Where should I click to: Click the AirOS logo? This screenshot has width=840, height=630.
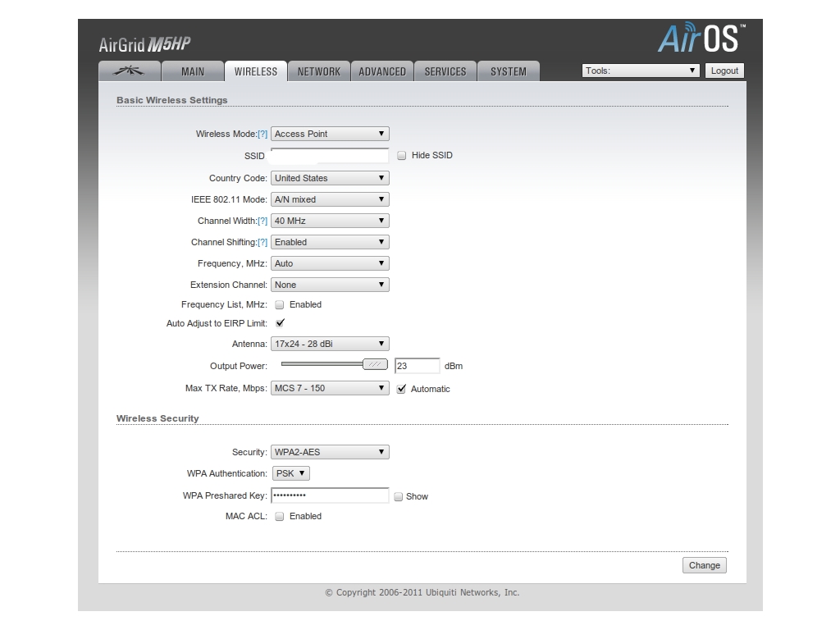(x=701, y=38)
